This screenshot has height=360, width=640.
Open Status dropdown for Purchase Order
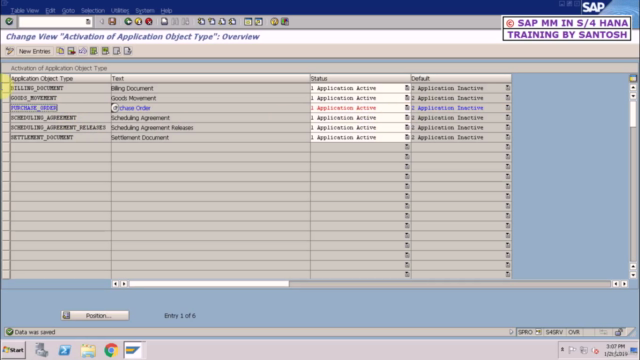[407, 107]
